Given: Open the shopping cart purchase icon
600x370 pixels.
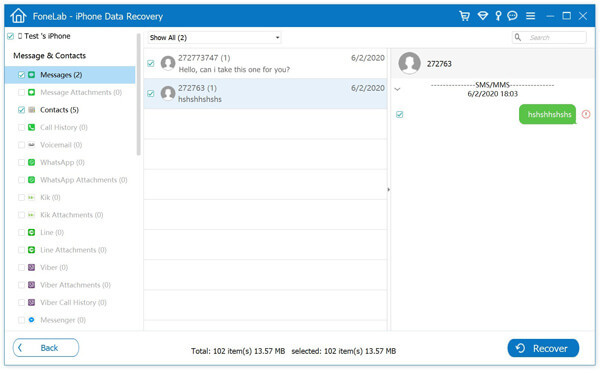Looking at the screenshot, I should coord(465,16).
